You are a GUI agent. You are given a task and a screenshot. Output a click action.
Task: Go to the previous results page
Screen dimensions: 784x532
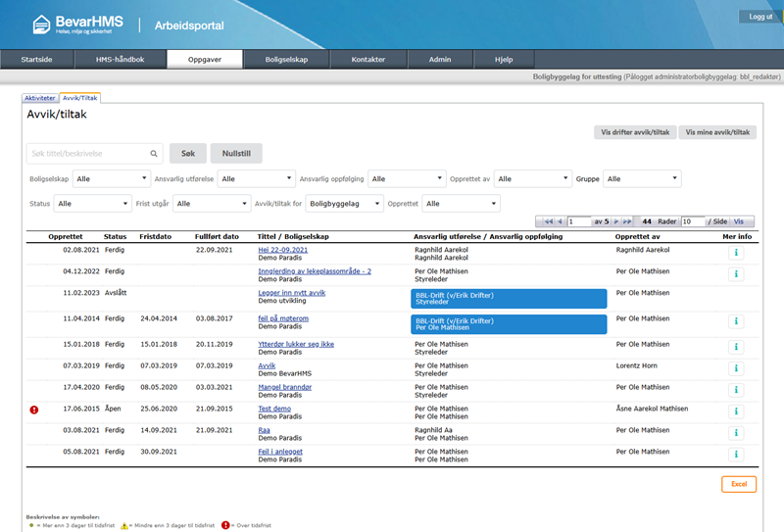(x=559, y=221)
